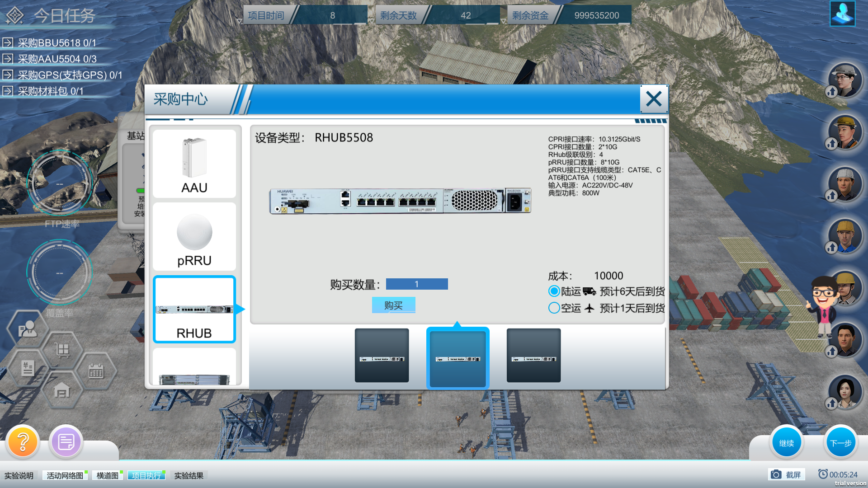The image size is (868, 488).
Task: Open task 采购GPS(支持GPS) 0/1
Action: [62, 75]
